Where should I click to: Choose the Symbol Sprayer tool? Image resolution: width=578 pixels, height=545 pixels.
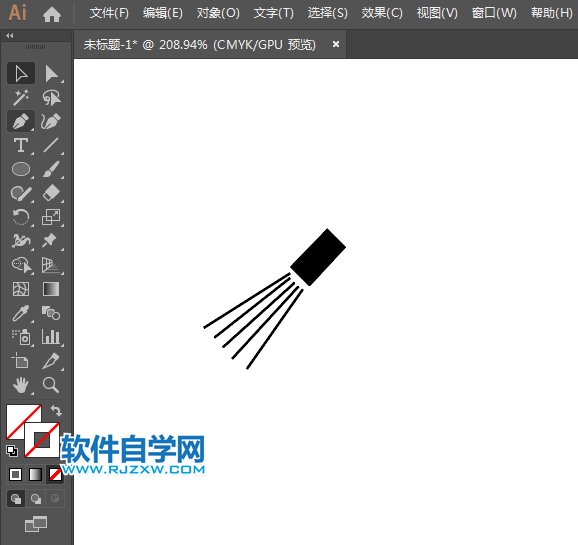21,337
